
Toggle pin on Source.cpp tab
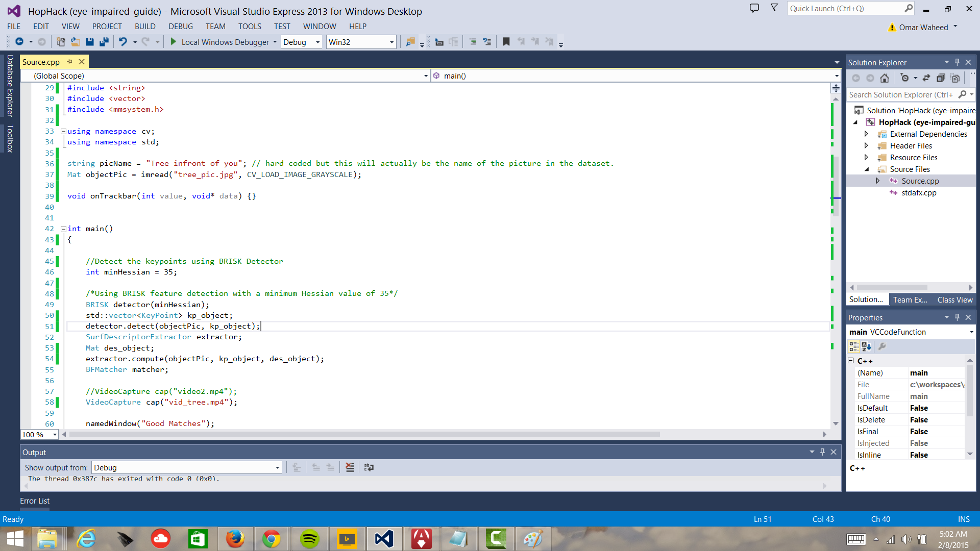click(x=70, y=62)
